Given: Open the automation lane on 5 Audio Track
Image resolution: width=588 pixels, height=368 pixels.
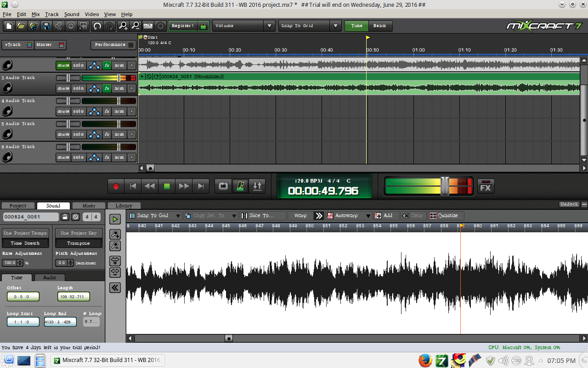Looking at the screenshot, I should (94, 134).
